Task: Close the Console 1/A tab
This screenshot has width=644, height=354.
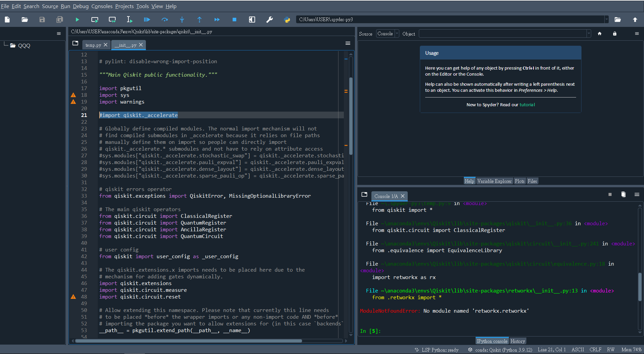Action: tap(403, 196)
